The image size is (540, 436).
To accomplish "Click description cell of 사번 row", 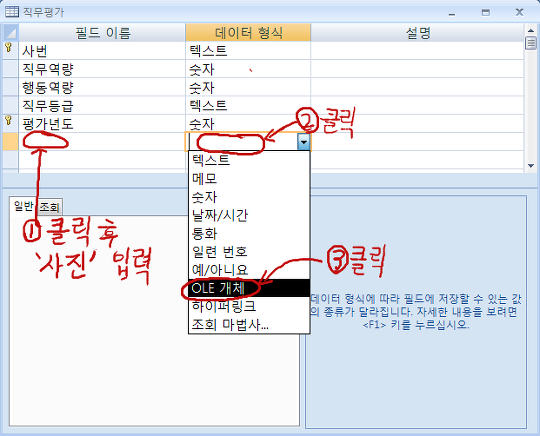I will click(x=417, y=51).
